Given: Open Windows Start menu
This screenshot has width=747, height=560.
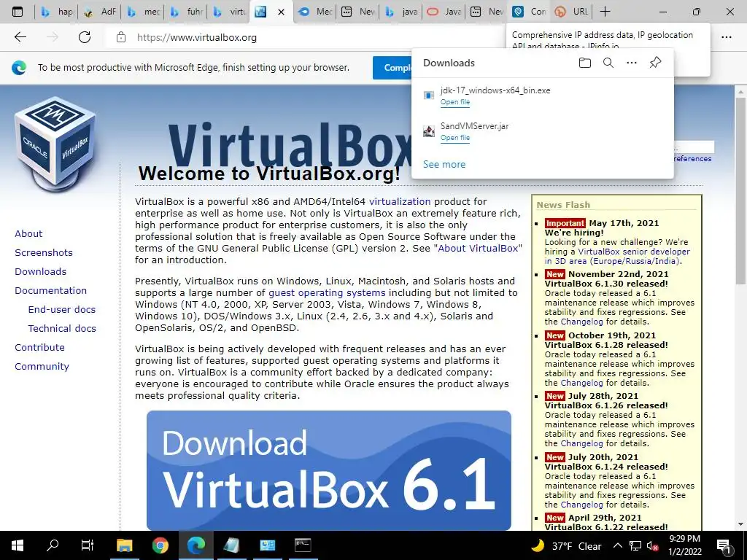Looking at the screenshot, I should point(18,545).
